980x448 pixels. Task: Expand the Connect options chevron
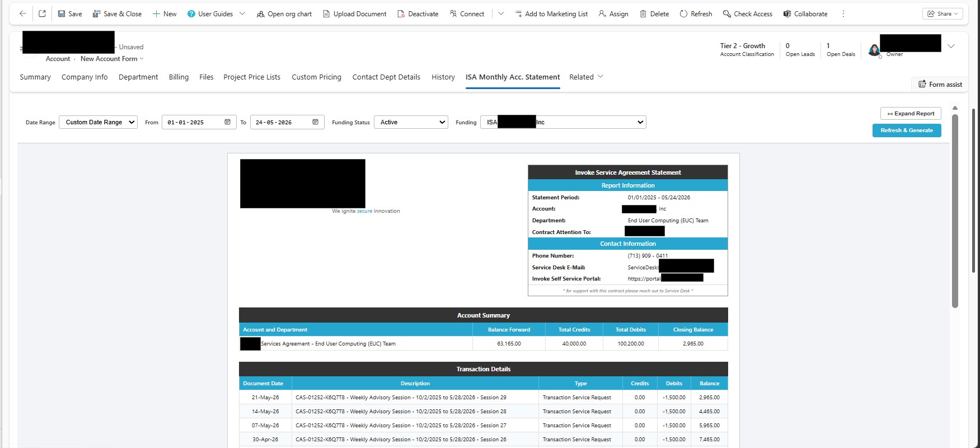(x=501, y=13)
